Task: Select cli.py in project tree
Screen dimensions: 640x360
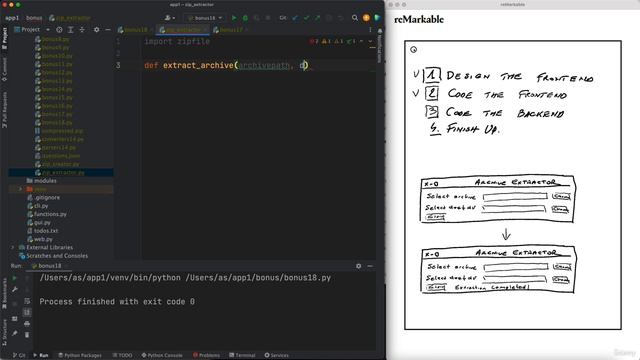Action: [x=38, y=206]
